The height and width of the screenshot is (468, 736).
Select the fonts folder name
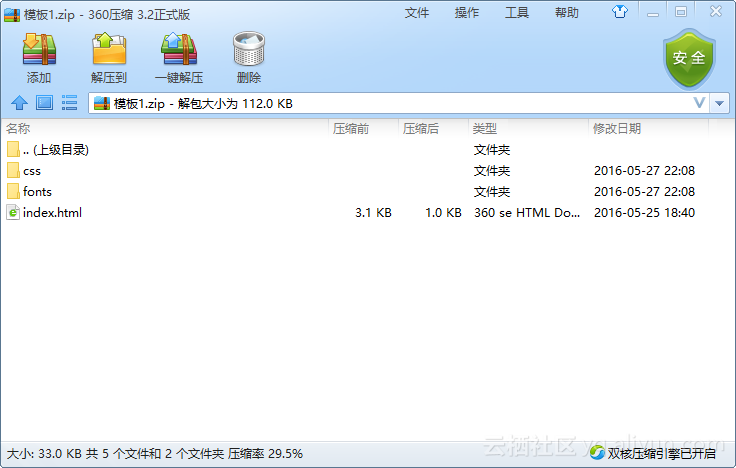(x=37, y=192)
